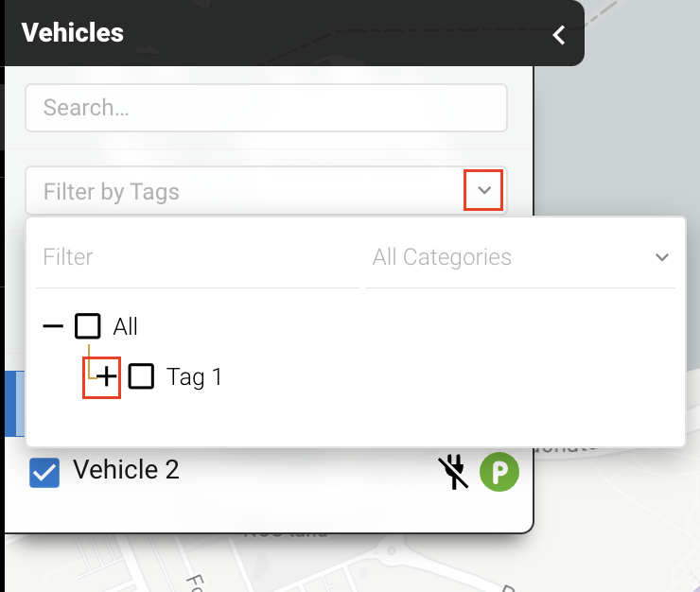Focus the tag Filter text field
Screen dimensions: 700x592
point(197,257)
